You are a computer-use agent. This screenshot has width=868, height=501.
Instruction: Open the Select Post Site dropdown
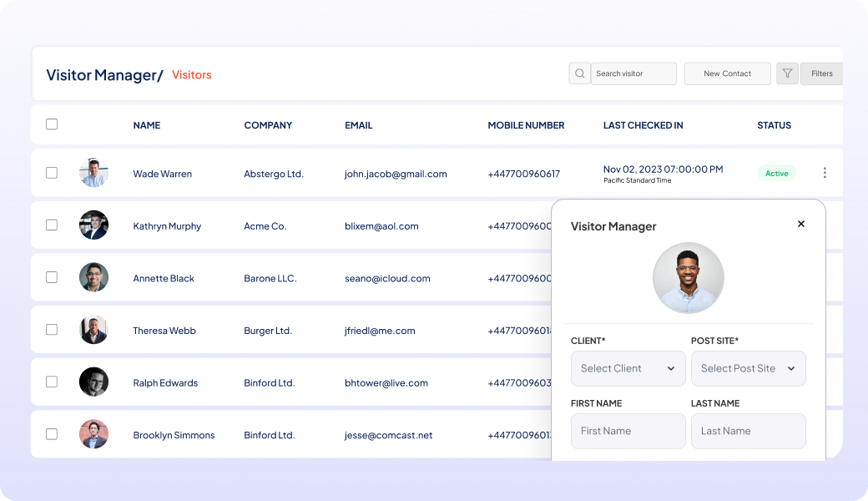coord(749,369)
